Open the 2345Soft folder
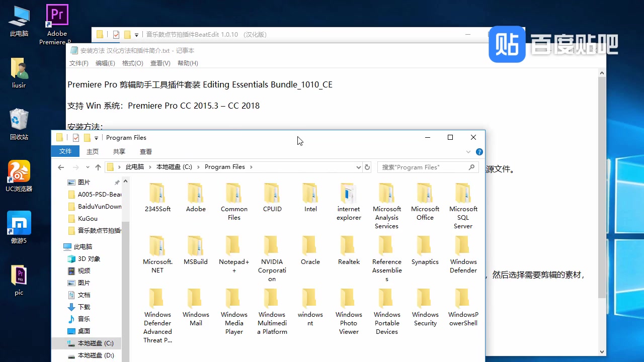The image size is (644, 362). click(157, 198)
